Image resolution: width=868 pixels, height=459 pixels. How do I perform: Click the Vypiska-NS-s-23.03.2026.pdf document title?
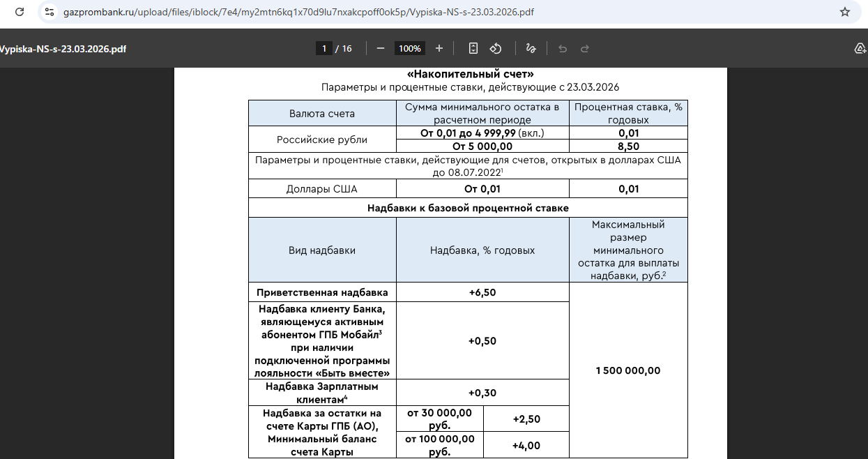(x=63, y=49)
